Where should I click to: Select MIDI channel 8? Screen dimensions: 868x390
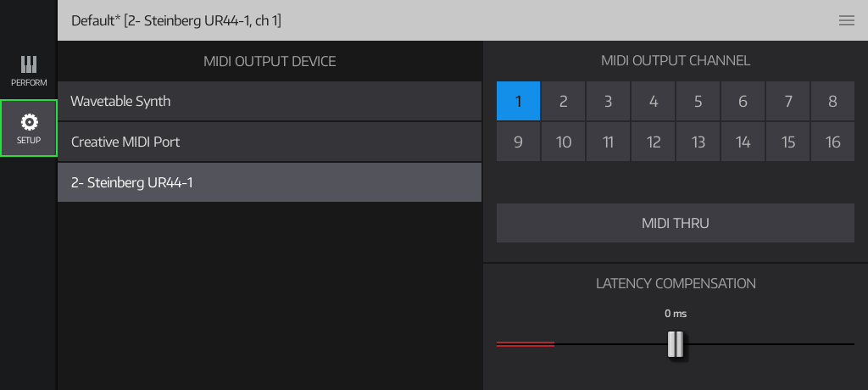click(x=832, y=102)
